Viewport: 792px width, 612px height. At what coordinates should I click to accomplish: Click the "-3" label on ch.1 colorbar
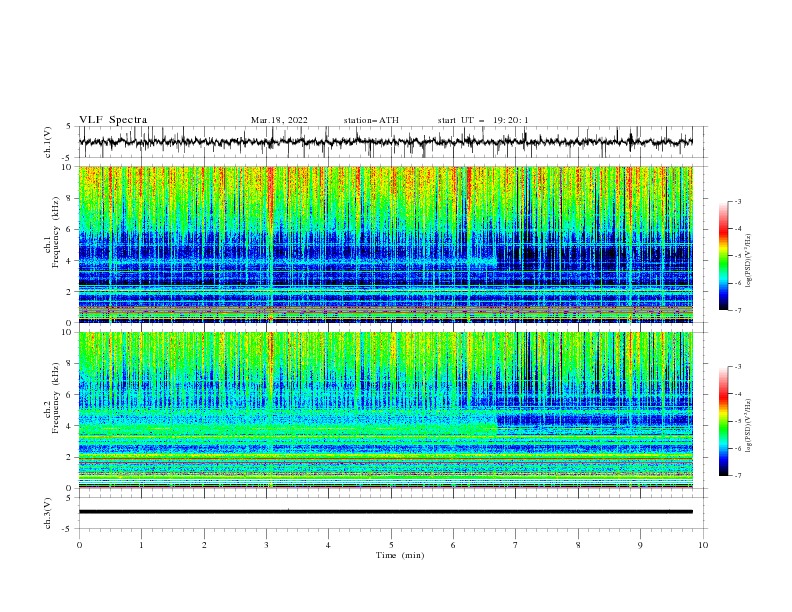(x=738, y=201)
